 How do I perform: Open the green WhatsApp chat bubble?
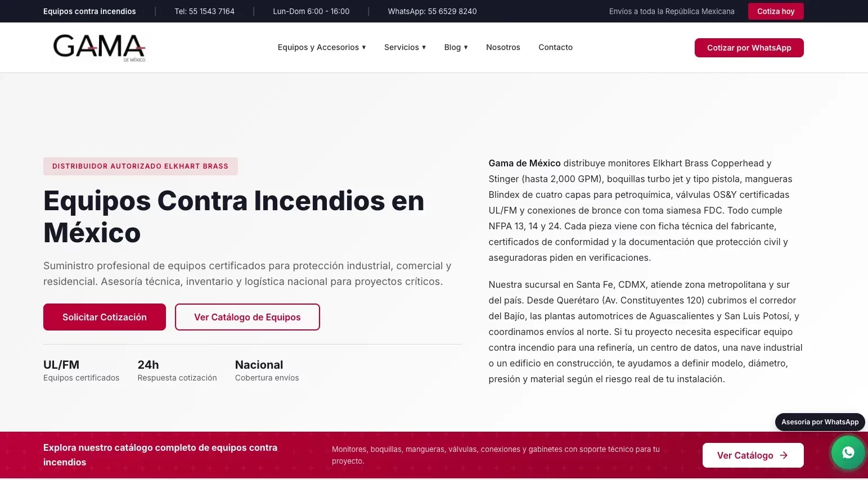click(x=848, y=452)
